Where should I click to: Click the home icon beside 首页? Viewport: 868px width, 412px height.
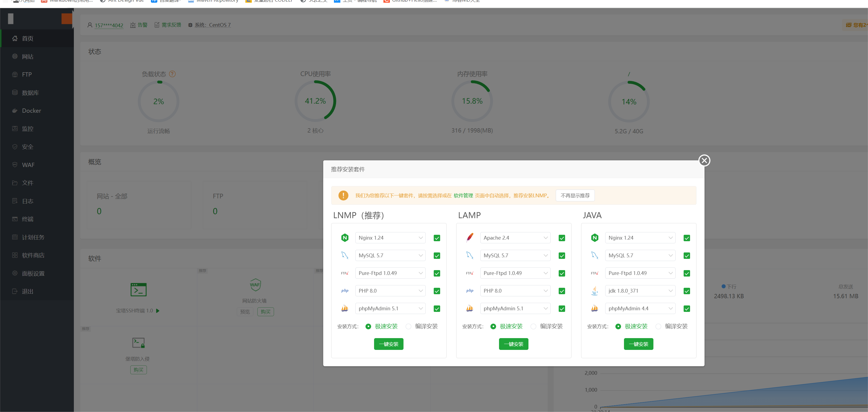coord(15,39)
